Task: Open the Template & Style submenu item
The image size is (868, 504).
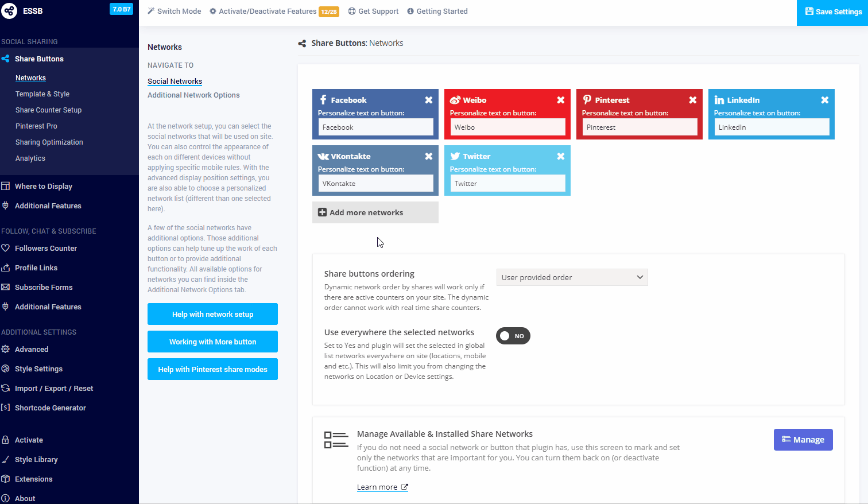Action: (x=42, y=94)
